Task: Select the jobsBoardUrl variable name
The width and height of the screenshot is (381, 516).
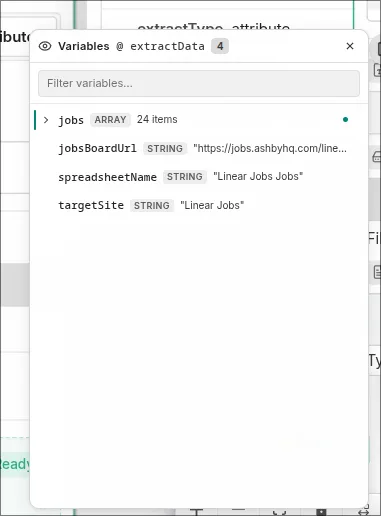Action: pyautogui.click(x=97, y=148)
